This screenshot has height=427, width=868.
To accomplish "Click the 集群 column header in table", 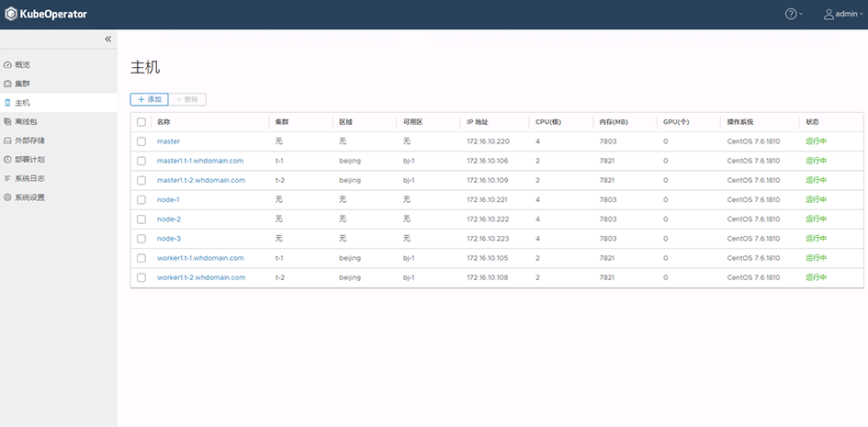I will tap(282, 122).
